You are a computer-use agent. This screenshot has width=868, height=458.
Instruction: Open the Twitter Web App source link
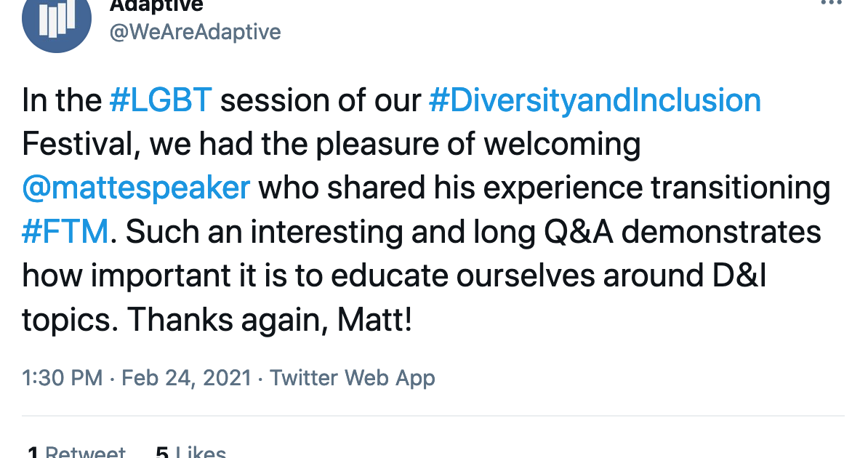click(x=352, y=378)
